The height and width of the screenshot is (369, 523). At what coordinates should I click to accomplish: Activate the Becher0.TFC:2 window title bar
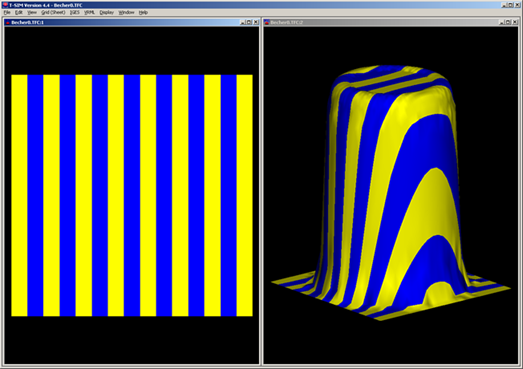pyautogui.click(x=380, y=22)
